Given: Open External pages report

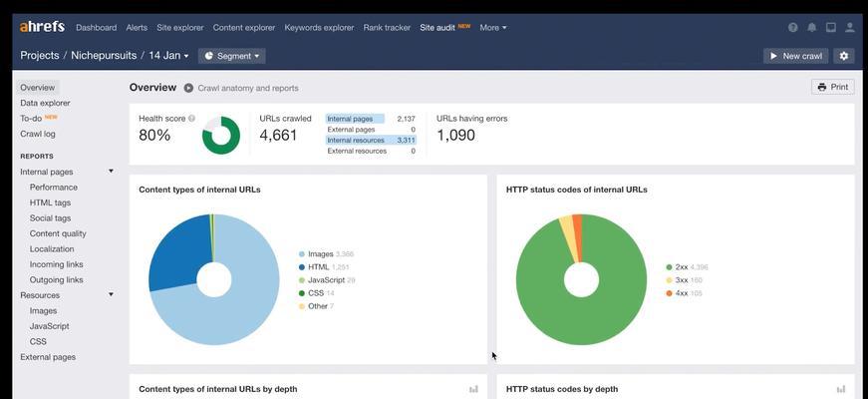Looking at the screenshot, I should click(x=48, y=357).
